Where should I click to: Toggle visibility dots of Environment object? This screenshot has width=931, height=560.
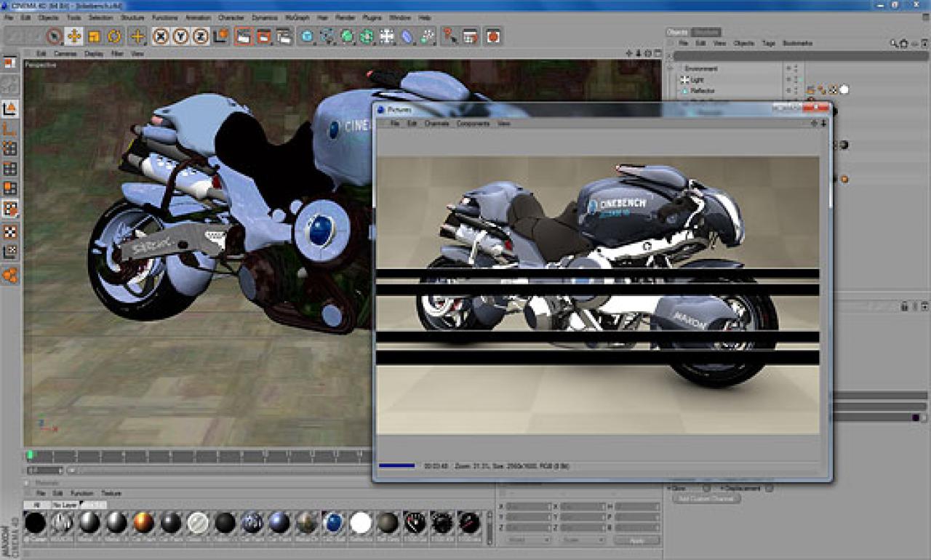pos(796,68)
